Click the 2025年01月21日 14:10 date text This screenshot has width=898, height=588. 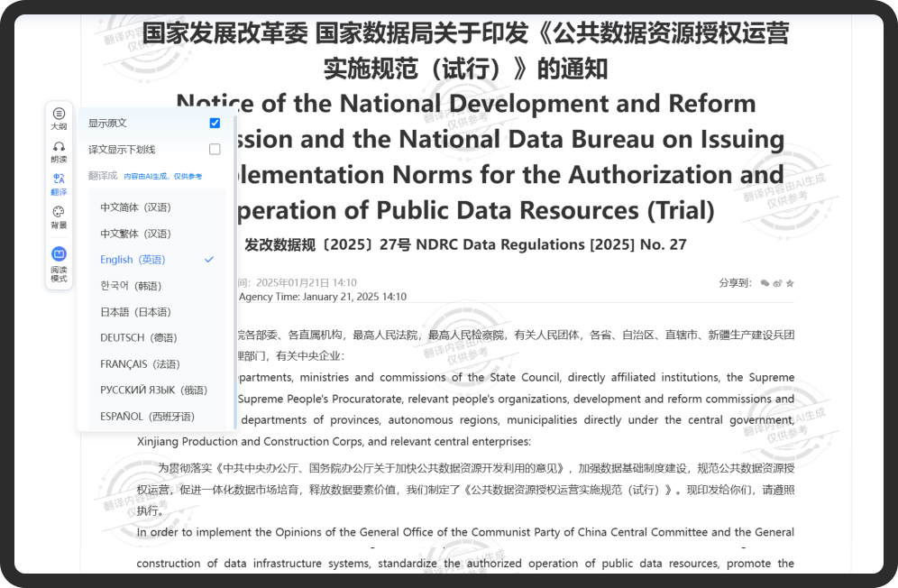click(x=307, y=282)
